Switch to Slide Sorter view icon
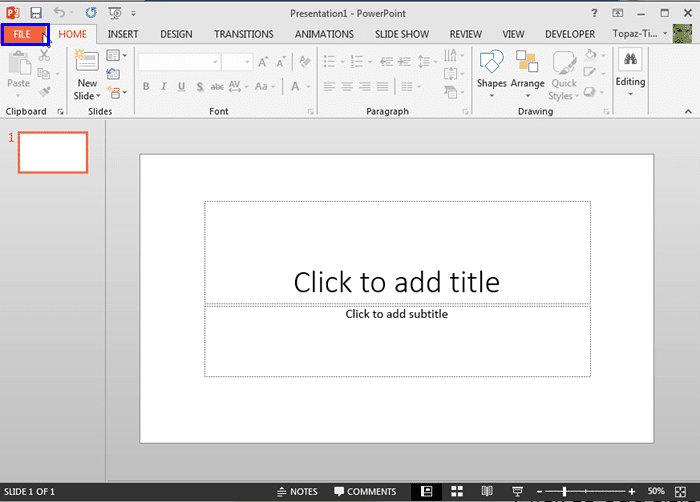The image size is (700, 502). tap(457, 492)
